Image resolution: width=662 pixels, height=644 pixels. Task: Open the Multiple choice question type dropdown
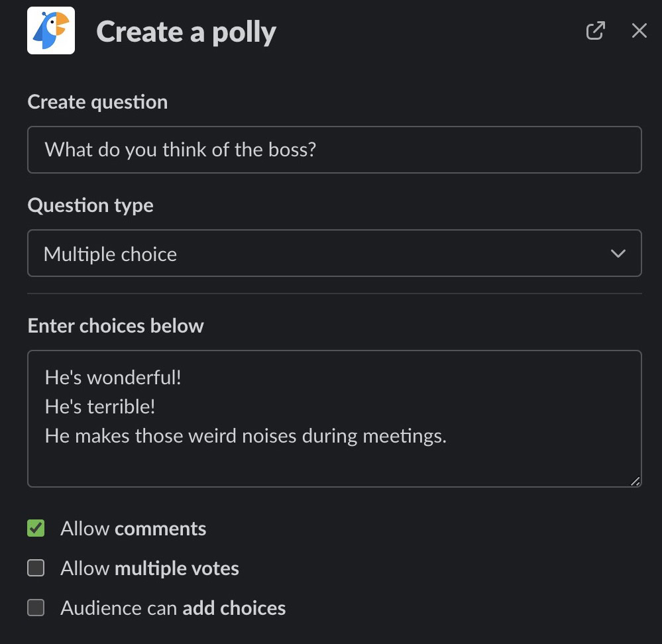pyautogui.click(x=334, y=253)
